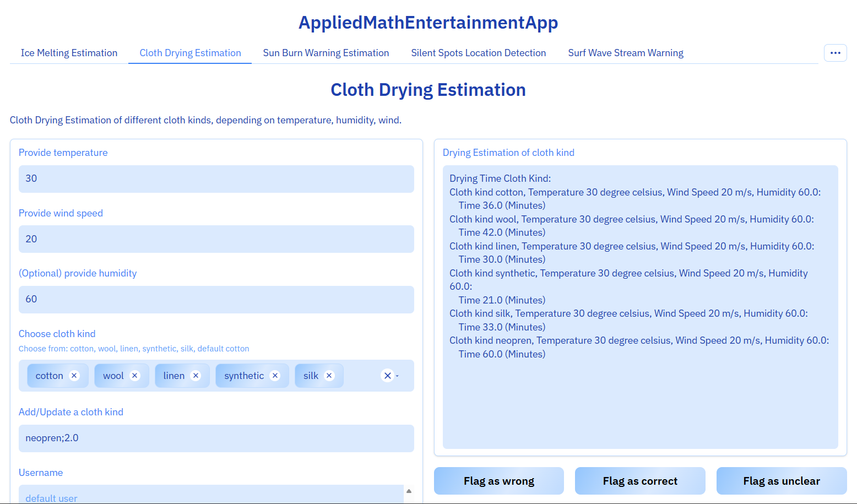Screen dimensions: 857x504
Task: Select the Add/Update cloth kind field
Action: pyautogui.click(x=216, y=438)
